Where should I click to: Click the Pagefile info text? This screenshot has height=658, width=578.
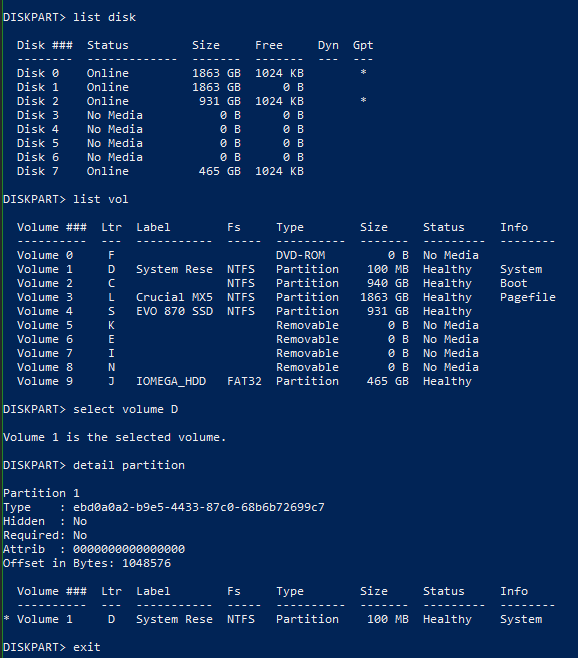[528, 297]
